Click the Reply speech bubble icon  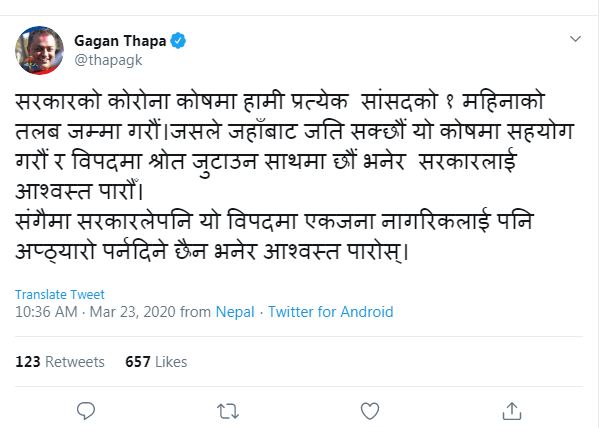click(87, 409)
